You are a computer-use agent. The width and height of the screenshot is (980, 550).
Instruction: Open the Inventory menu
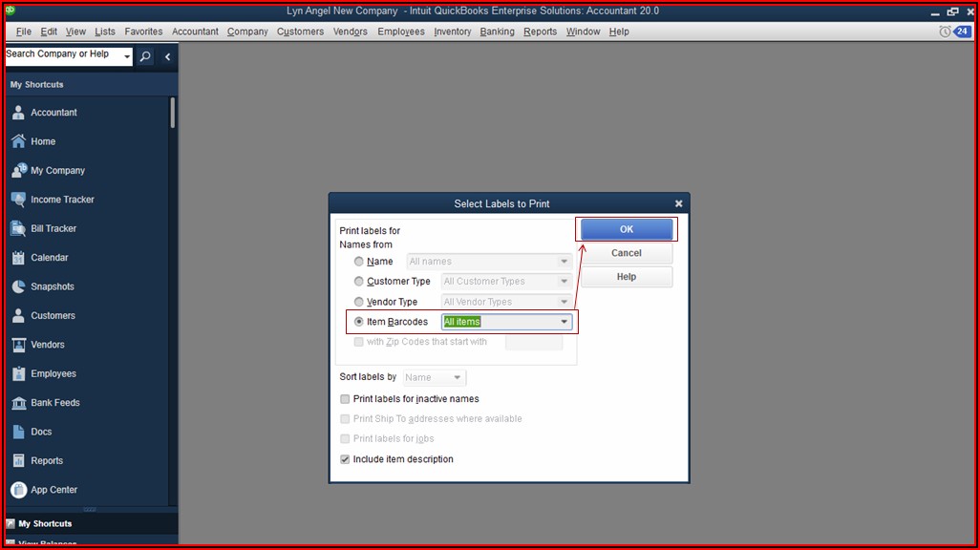[x=453, y=32]
